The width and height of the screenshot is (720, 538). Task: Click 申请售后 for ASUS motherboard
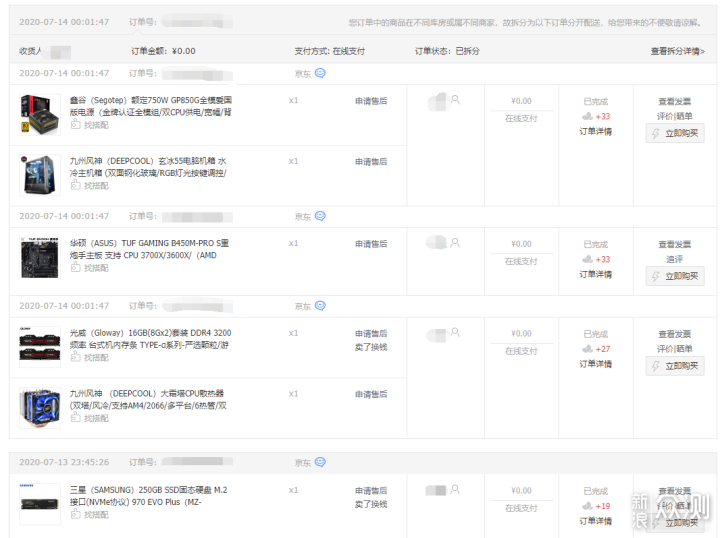pos(371,243)
